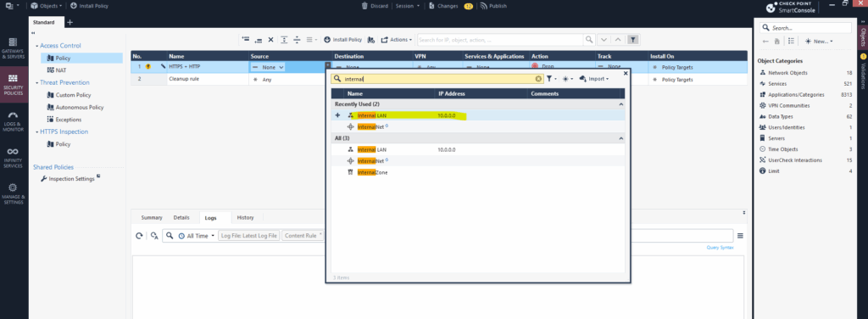Toggle rulebase filter funnel button

tap(634, 40)
